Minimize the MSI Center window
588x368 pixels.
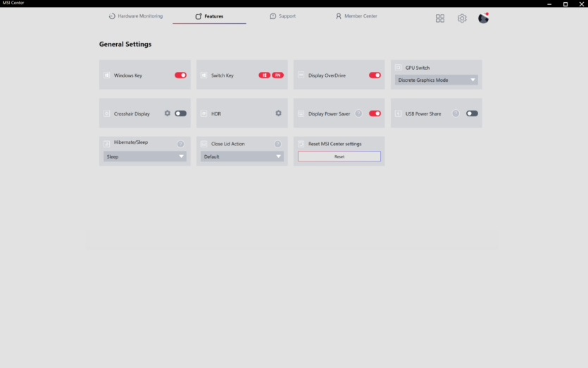(549, 4)
